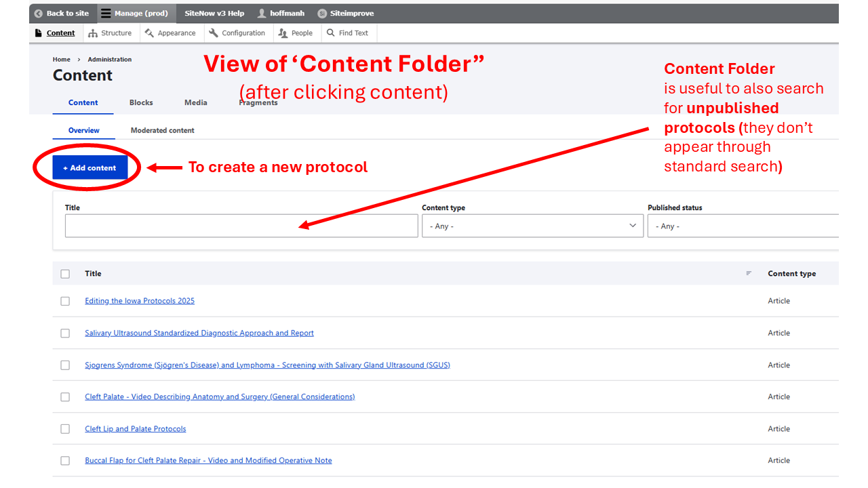The height and width of the screenshot is (488, 868).
Task: Select the checkbox for Editing the Iowa Protocols 2025
Action: click(65, 301)
